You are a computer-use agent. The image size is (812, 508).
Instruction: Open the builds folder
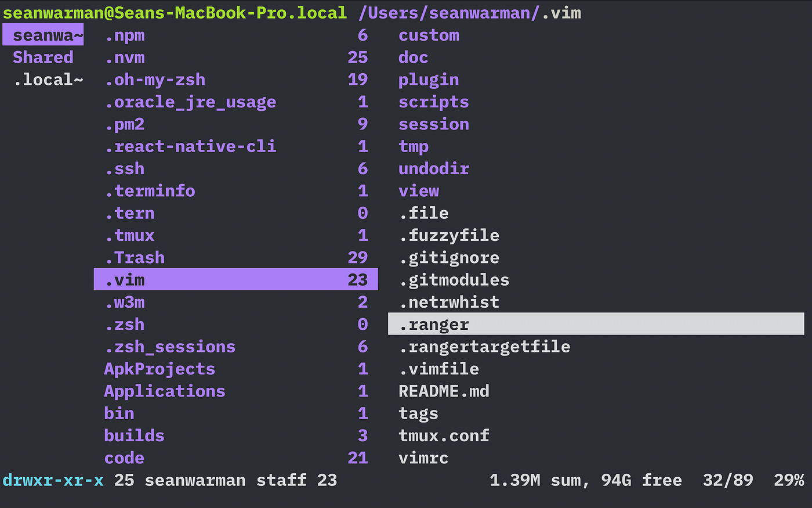pyautogui.click(x=134, y=435)
